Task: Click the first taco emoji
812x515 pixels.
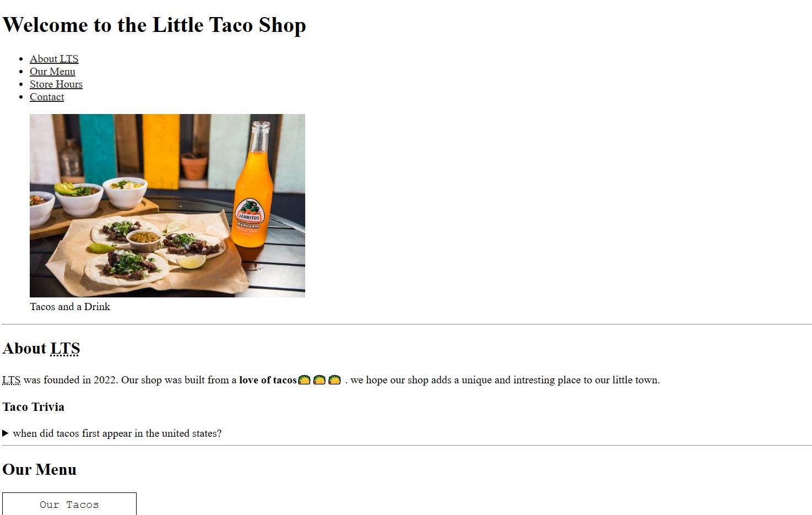Action: tap(304, 380)
